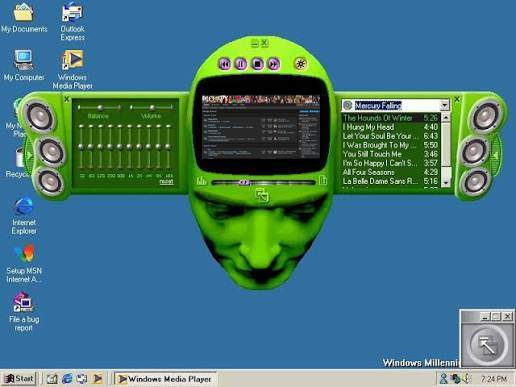516x387 pixels.
Task: Select You Still Touch Me track
Action: [390, 154]
